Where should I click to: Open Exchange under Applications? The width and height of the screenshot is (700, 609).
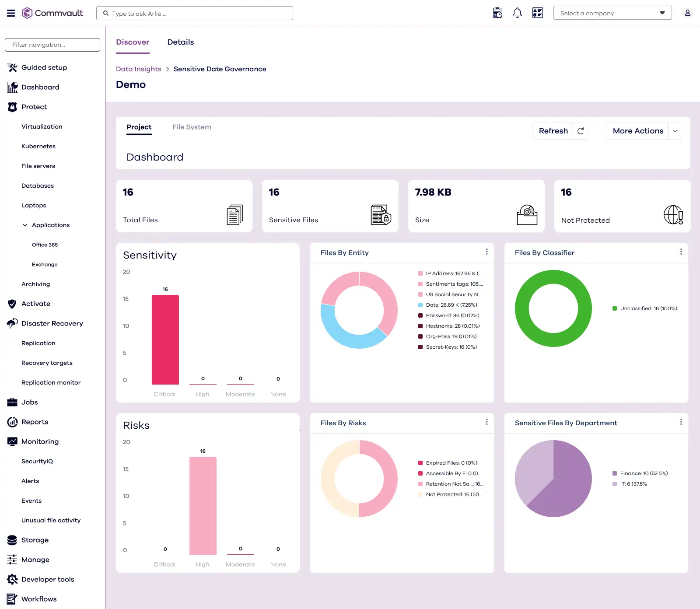[x=45, y=264]
